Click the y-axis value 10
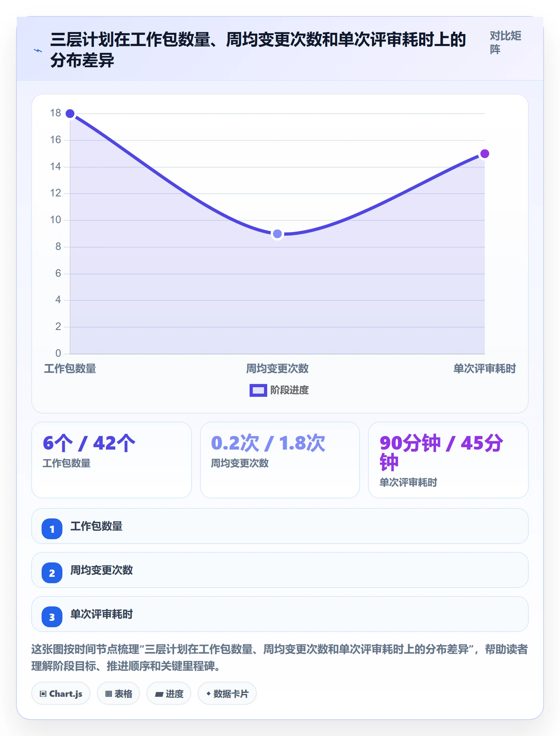Image resolution: width=560 pixels, height=736 pixels. pos(56,220)
